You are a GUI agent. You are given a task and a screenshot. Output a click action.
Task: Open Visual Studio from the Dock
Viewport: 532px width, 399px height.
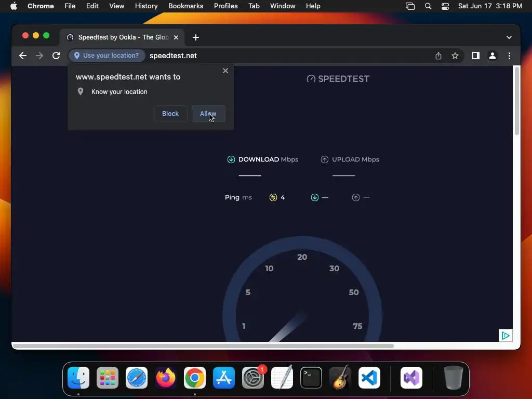click(411, 378)
